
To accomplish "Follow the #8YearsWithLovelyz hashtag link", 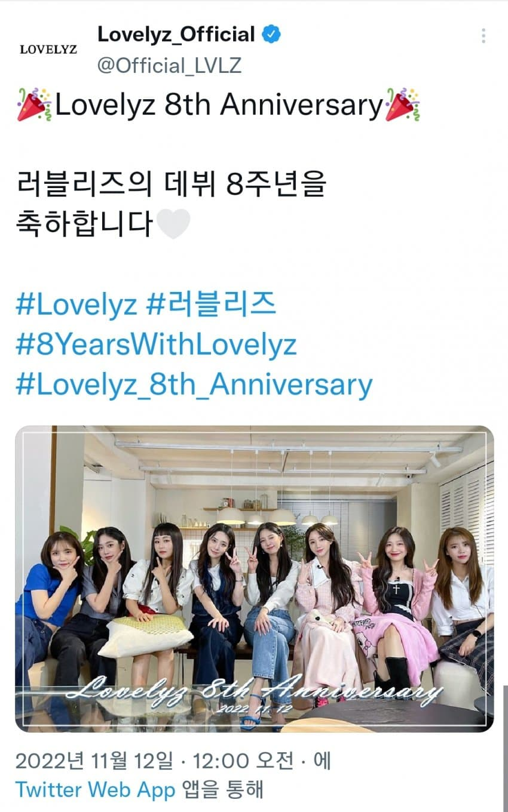I will click(x=157, y=345).
